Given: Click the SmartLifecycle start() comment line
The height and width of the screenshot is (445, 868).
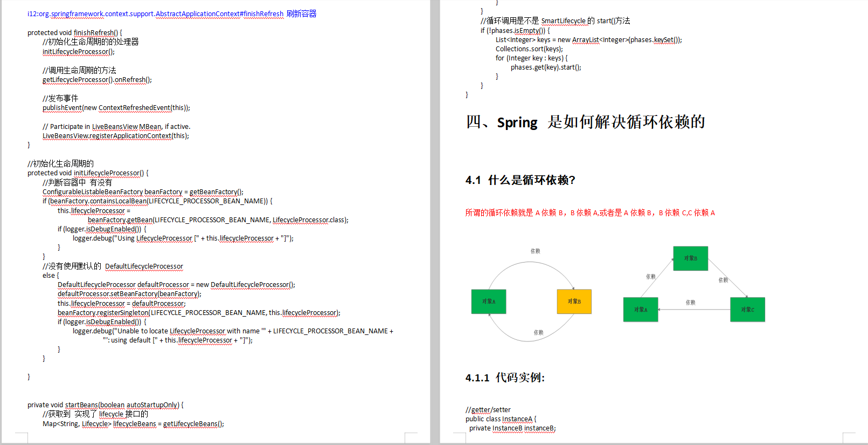Looking at the screenshot, I should point(555,21).
